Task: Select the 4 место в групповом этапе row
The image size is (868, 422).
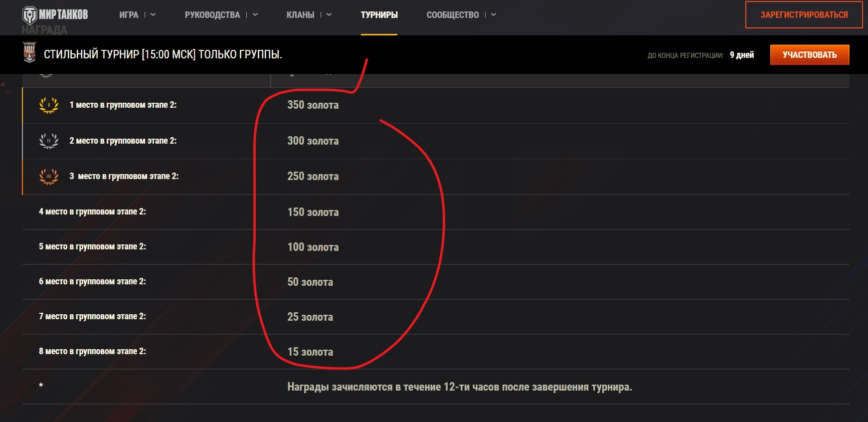Action: tap(92, 211)
